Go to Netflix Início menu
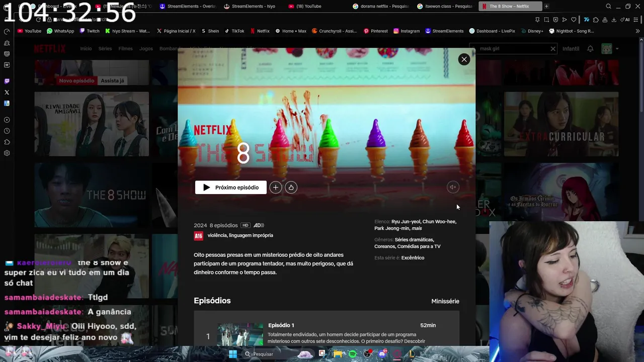 point(86,49)
